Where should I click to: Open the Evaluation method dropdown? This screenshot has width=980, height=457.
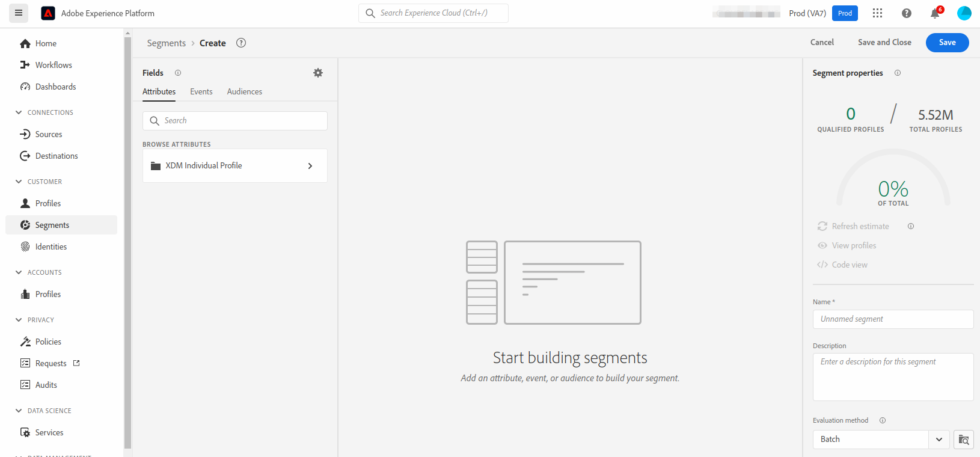pos(939,440)
